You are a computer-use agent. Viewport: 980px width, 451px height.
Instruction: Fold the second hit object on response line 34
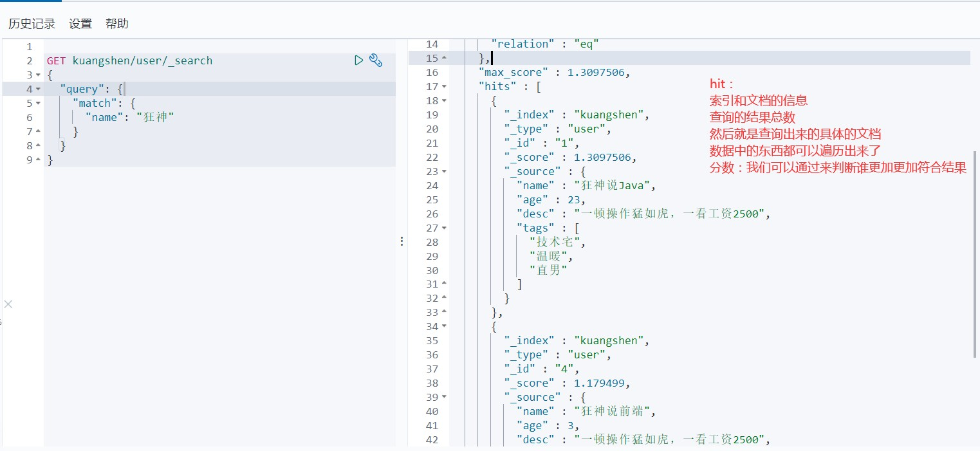click(x=445, y=326)
